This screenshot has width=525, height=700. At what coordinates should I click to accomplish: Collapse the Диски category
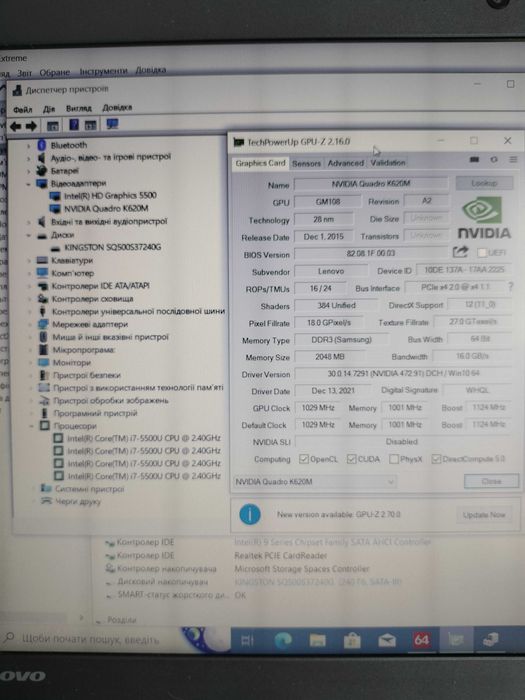tap(29, 235)
